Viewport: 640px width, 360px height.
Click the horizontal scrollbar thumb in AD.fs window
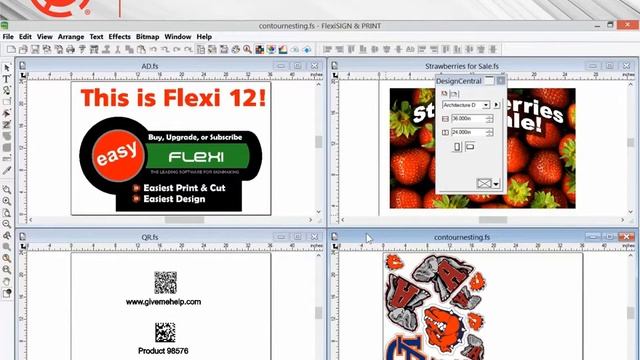pyautogui.click(x=184, y=220)
